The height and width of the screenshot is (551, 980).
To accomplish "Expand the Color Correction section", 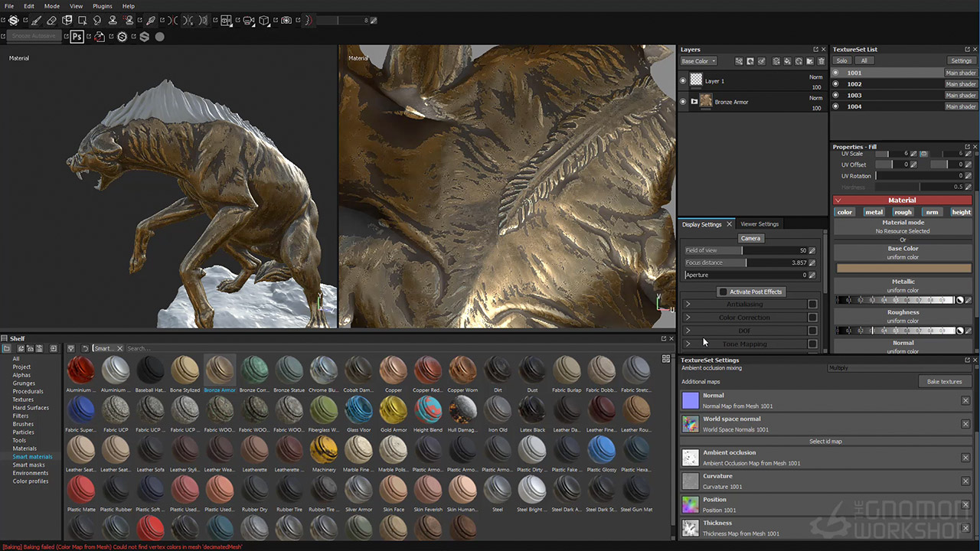I will [688, 318].
